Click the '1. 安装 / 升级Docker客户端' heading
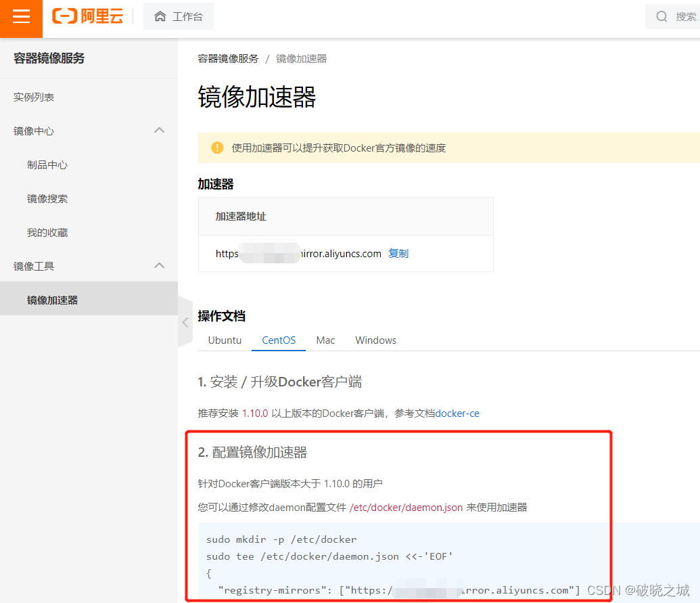Image resolution: width=700 pixels, height=603 pixels. click(x=280, y=382)
